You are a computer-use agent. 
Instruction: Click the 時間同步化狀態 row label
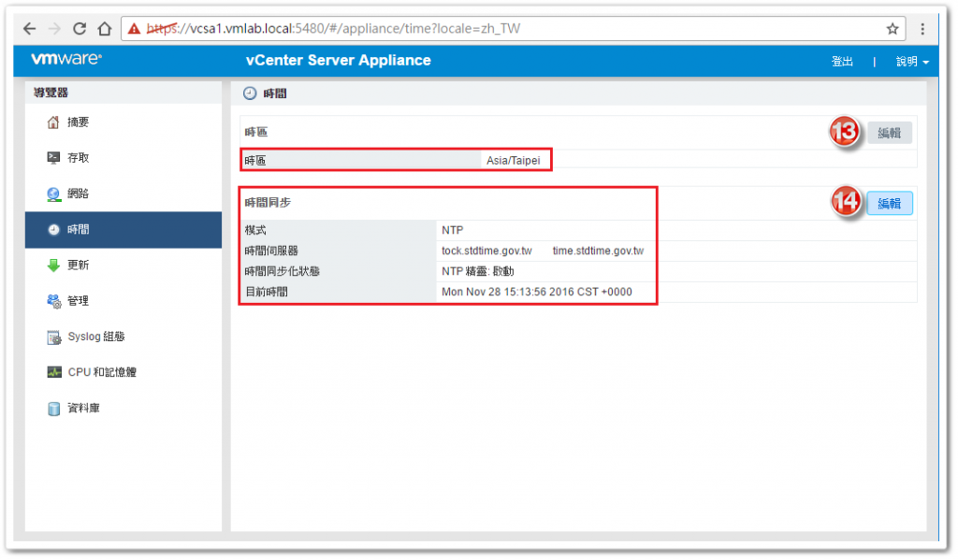pos(282,271)
